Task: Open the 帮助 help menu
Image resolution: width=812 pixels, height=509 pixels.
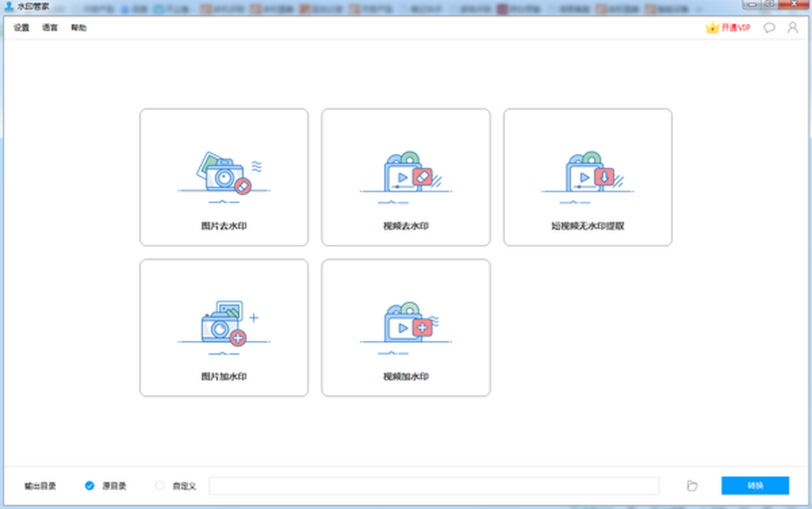Action: [78, 28]
